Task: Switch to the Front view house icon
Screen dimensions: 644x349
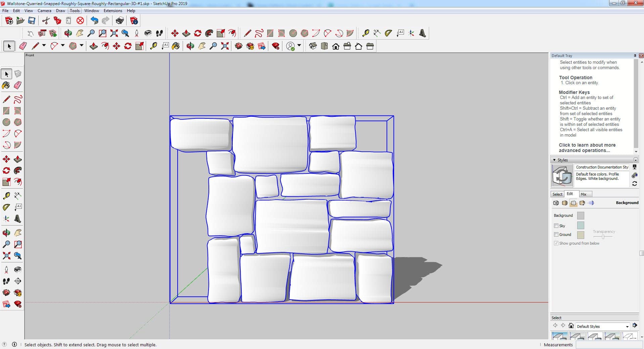Action: 335,46
